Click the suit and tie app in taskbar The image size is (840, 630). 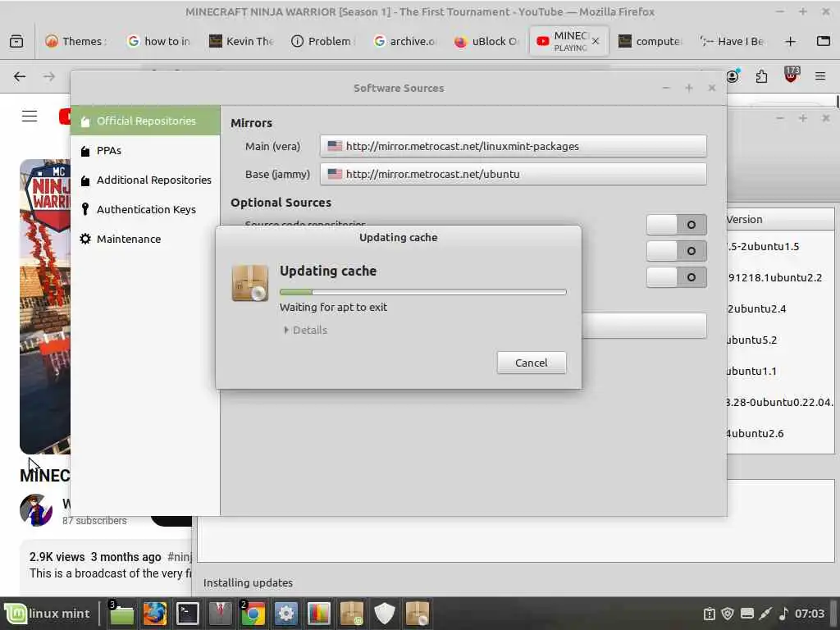[220, 614]
